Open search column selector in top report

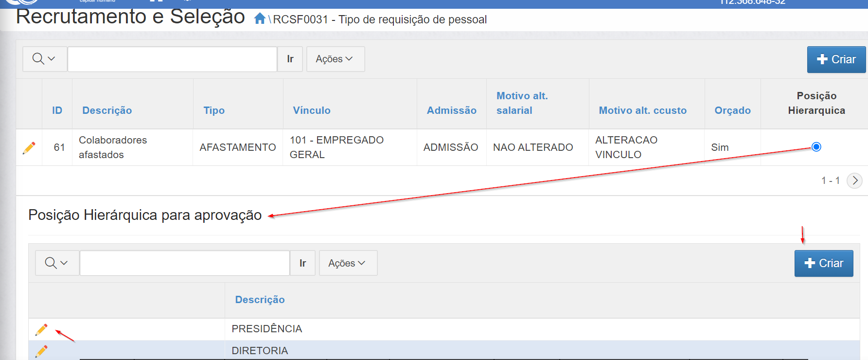44,59
